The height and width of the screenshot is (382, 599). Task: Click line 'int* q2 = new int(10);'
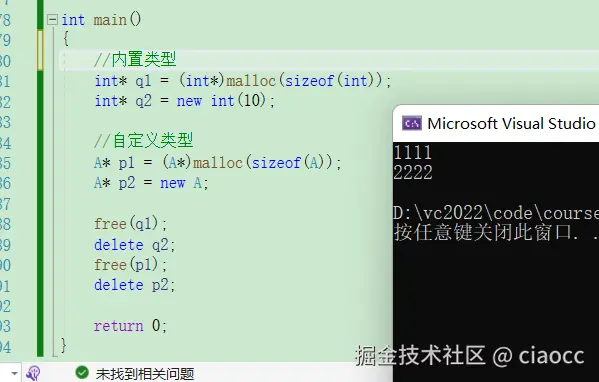tap(185, 101)
